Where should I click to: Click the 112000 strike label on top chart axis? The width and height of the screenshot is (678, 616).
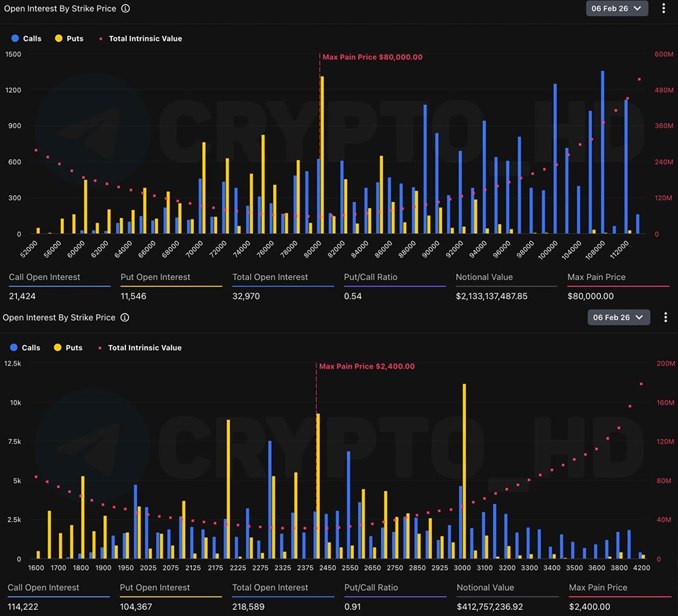pos(619,250)
